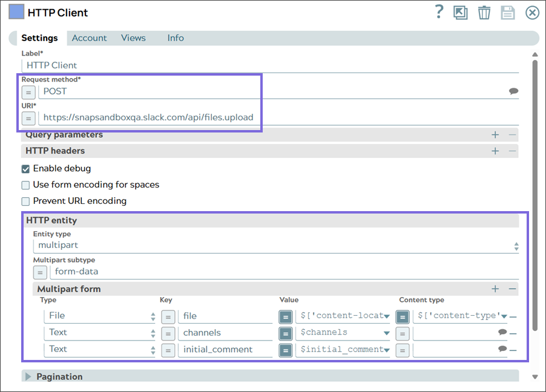546x392 pixels.
Task: Enable Use form encoding for spaces
Action: 26,185
